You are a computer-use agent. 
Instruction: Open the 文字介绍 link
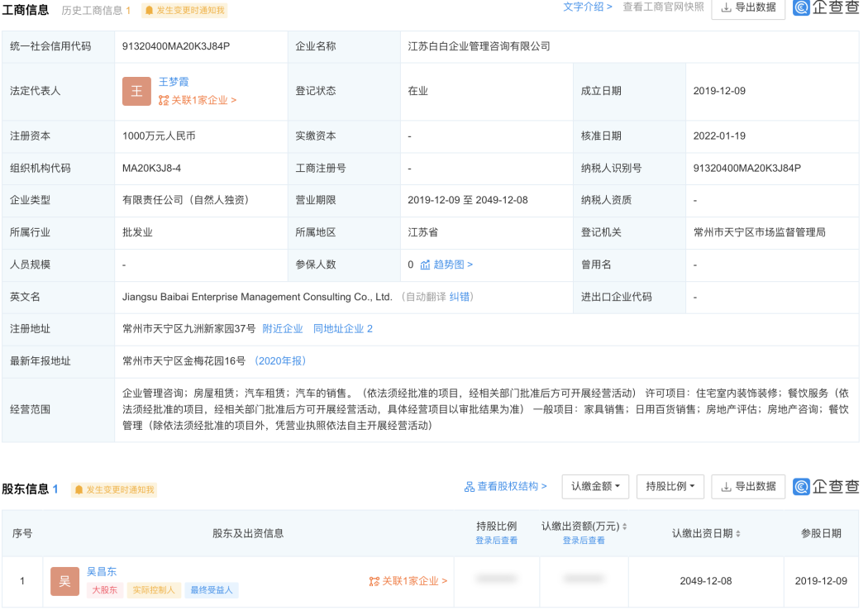(x=587, y=7)
